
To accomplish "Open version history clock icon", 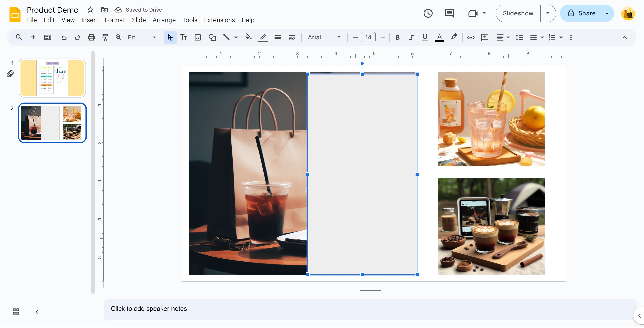I will [428, 13].
